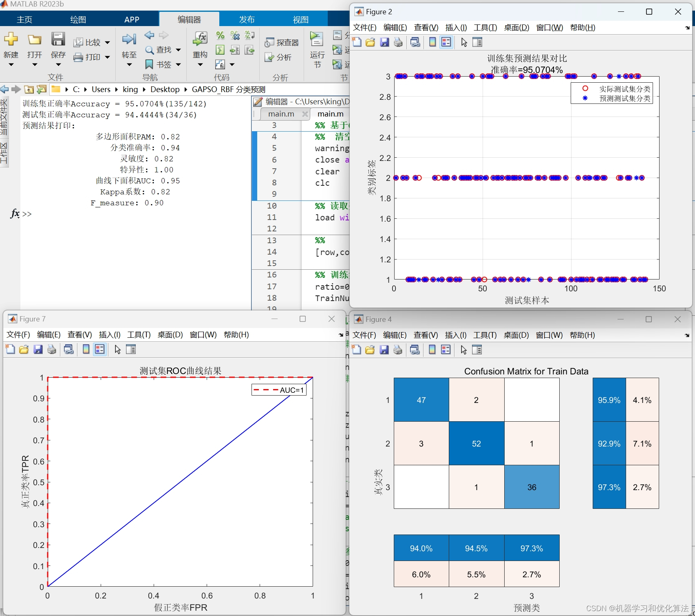Image resolution: width=695 pixels, height=616 pixels.
Task: Open Property Inspector icon in Figure 2
Action: pos(477,42)
